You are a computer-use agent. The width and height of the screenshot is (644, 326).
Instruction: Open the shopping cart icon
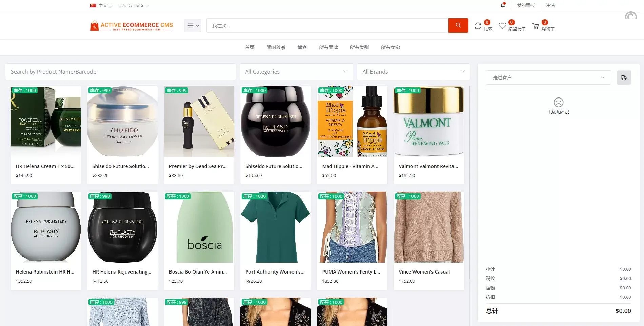click(x=536, y=26)
